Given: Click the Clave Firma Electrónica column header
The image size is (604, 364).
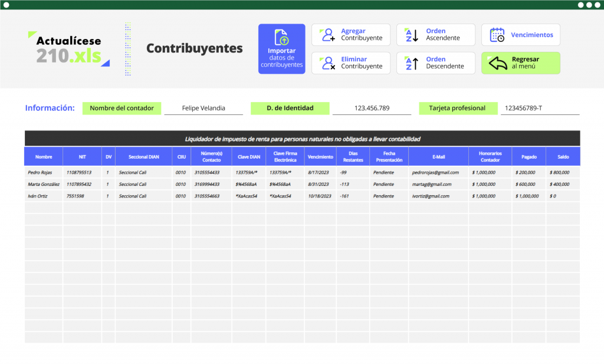Looking at the screenshot, I should point(285,156).
